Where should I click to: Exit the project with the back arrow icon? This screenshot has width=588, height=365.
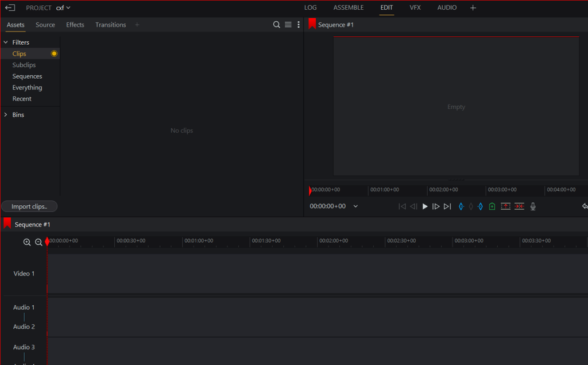[x=10, y=7]
